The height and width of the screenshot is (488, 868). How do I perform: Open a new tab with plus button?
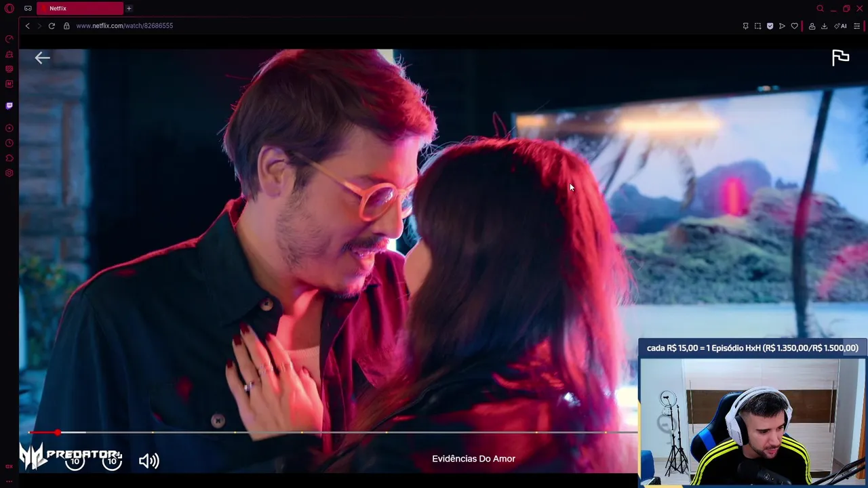(129, 9)
